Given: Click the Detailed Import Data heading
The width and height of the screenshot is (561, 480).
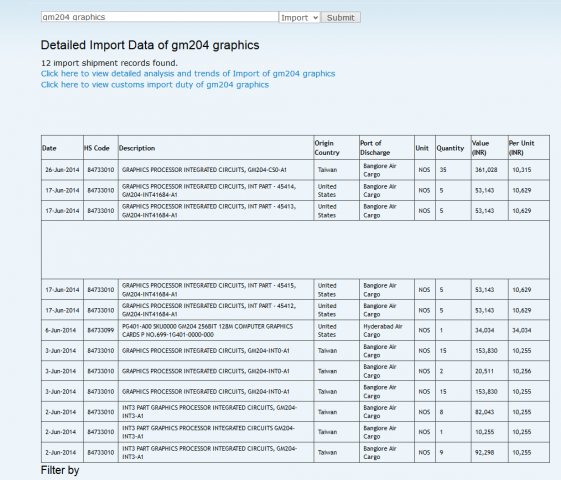Looking at the screenshot, I should (x=150, y=45).
